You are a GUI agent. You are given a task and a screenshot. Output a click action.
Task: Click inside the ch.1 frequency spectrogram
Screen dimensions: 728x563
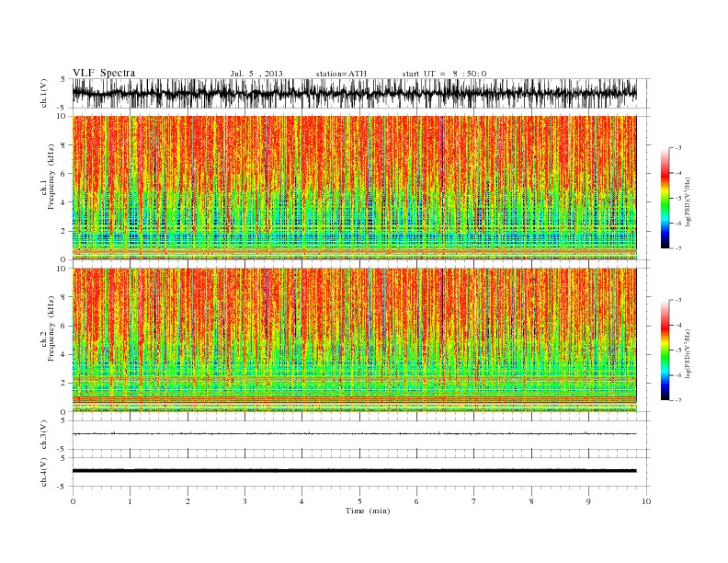coord(355,188)
